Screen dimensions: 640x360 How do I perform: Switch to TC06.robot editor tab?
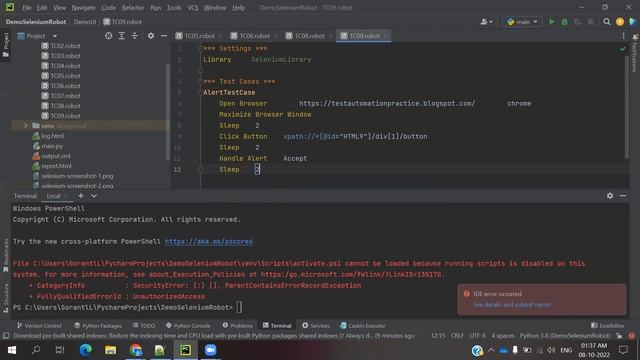[254, 36]
